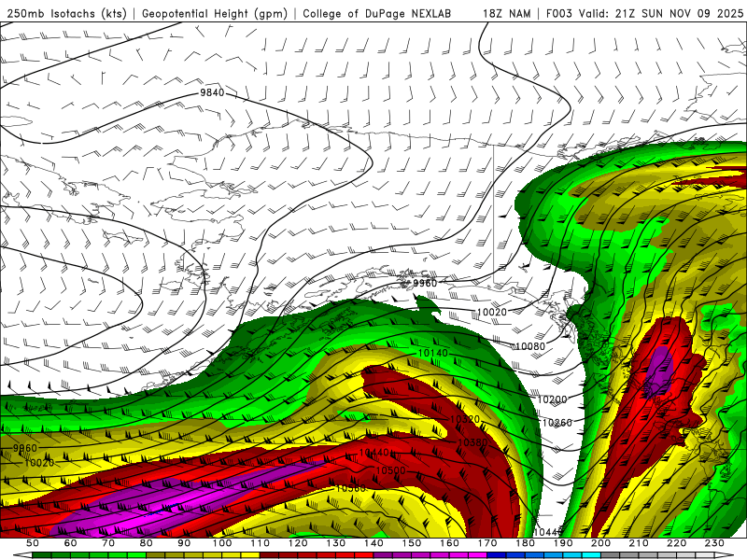
Task: Click the 140 kts color scale label
Action: [373, 543]
